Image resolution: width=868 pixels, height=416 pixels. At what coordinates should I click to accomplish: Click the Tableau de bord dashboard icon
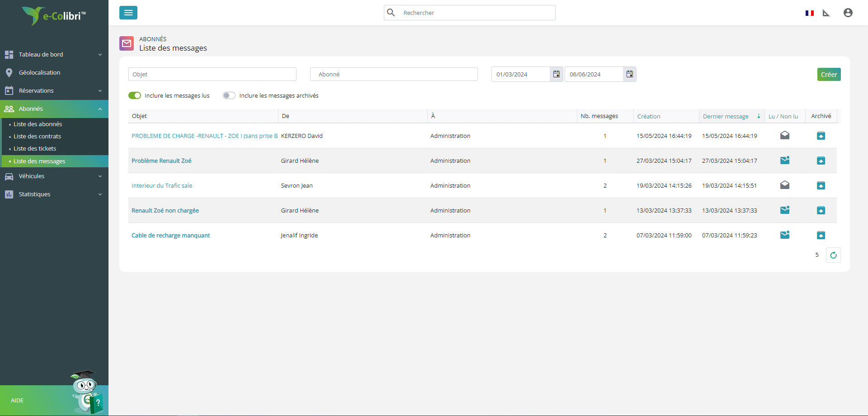(9, 55)
